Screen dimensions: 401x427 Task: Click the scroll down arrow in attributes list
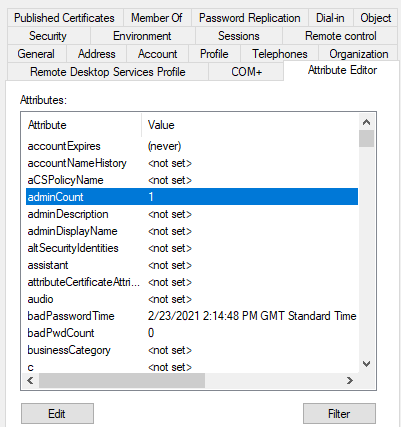tap(366, 364)
